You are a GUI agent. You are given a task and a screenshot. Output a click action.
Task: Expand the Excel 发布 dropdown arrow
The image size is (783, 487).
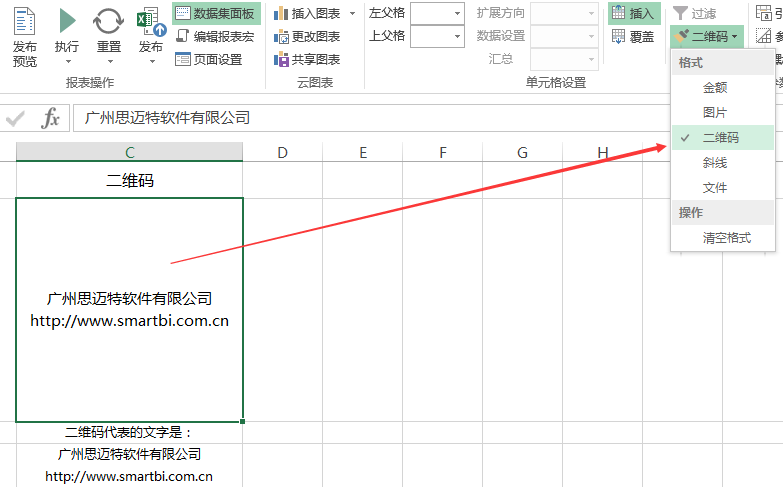(152, 61)
